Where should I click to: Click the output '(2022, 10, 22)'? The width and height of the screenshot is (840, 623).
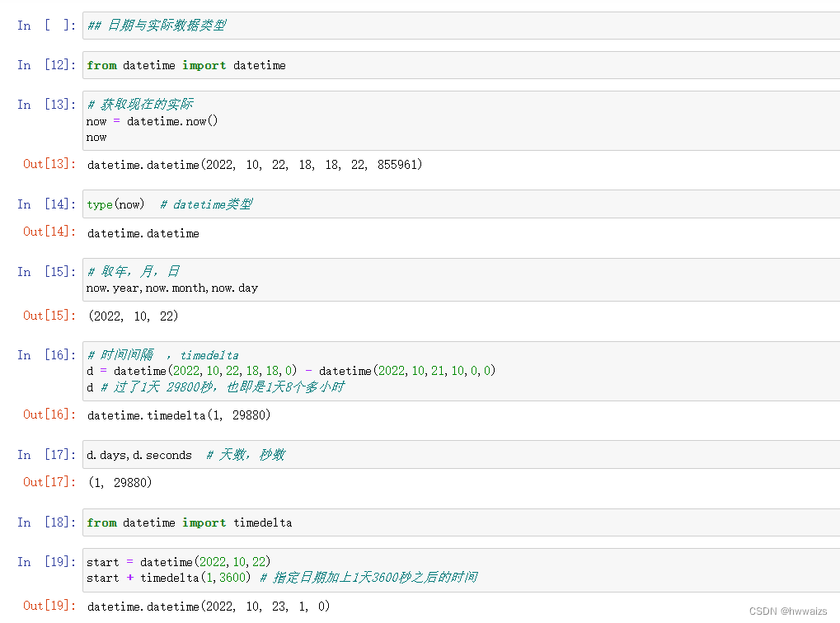pos(133,316)
